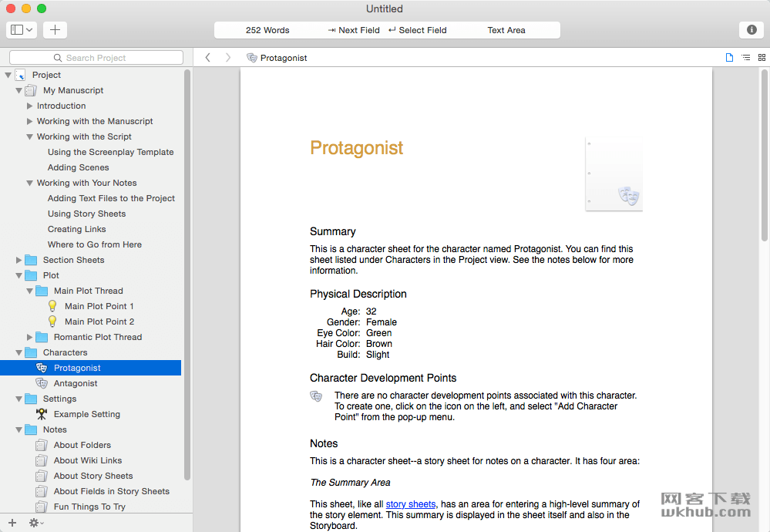
Task: Click the plus button at sidebar bottom
Action: tap(12, 523)
